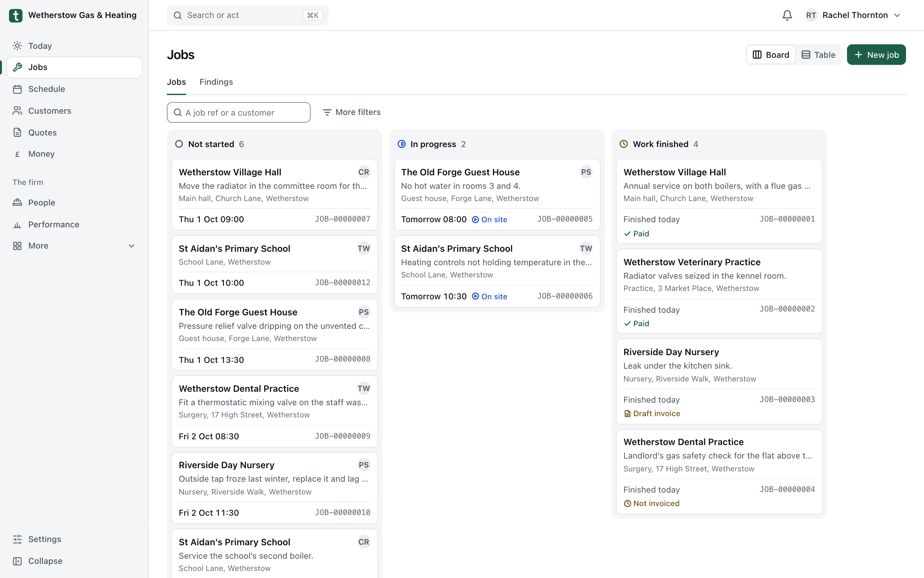Screen dimensions: 924x578
Task: Click the CR assignee badge on JOB-00000007
Action: [x=364, y=172]
